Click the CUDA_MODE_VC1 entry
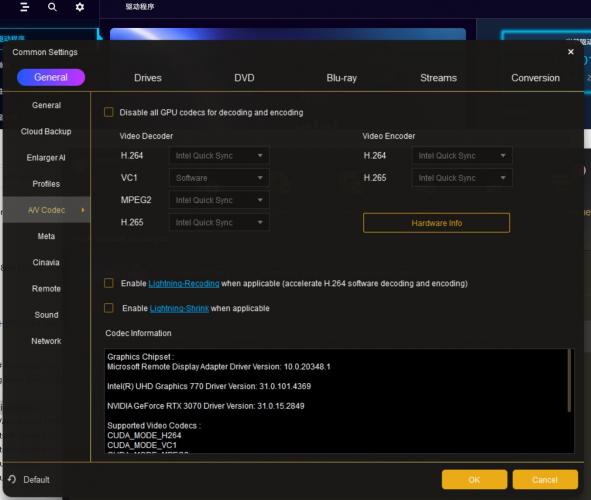The width and height of the screenshot is (591, 500). pyautogui.click(x=142, y=445)
